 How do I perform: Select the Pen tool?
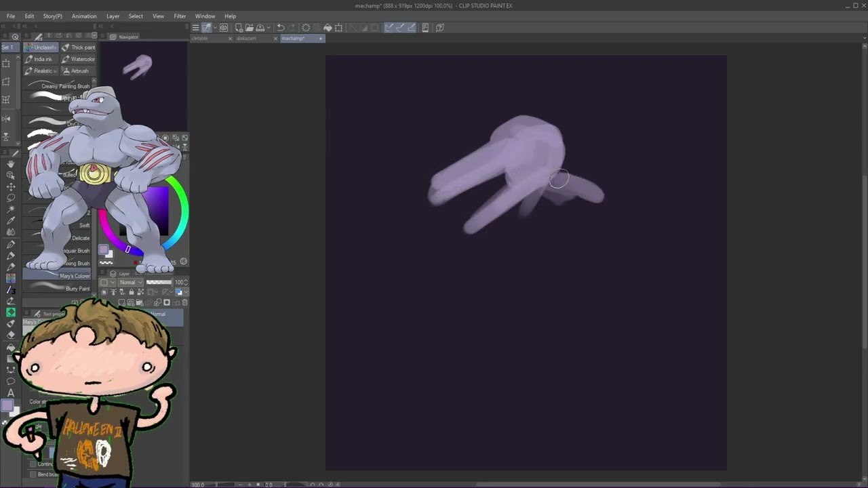[x=11, y=244]
